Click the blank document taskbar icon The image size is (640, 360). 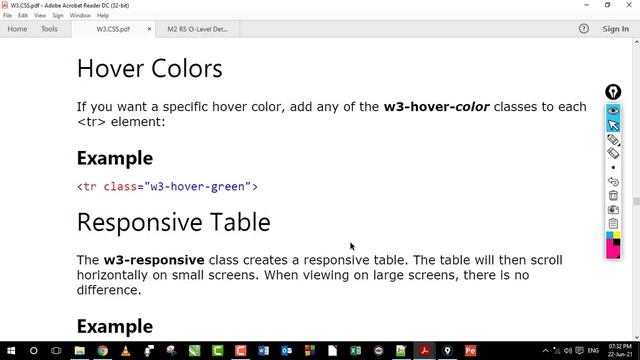click(x=333, y=351)
